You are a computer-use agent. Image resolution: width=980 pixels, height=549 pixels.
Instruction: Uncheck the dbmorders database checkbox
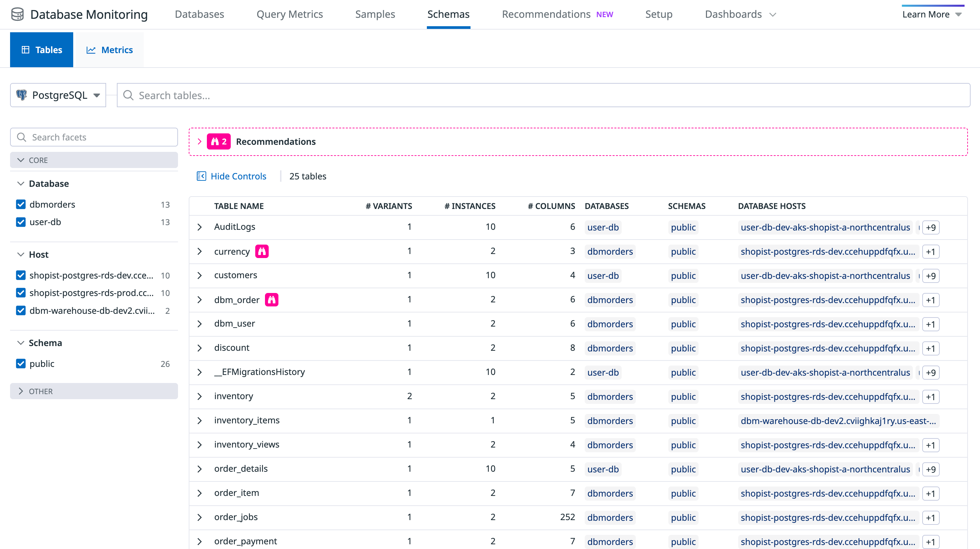(21, 205)
